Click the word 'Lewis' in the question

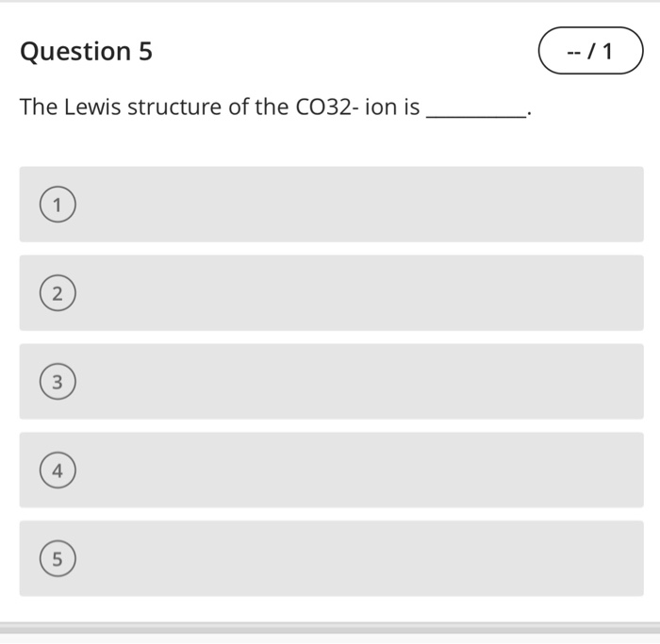point(92,107)
